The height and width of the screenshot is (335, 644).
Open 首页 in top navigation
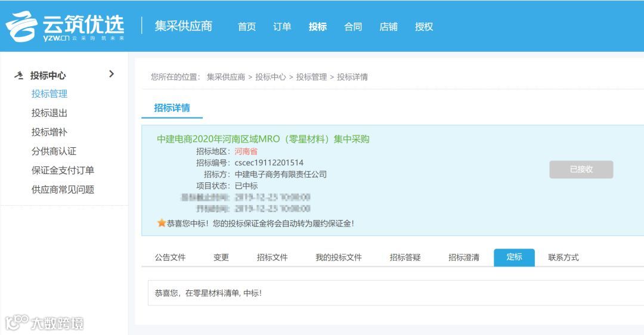tap(247, 27)
